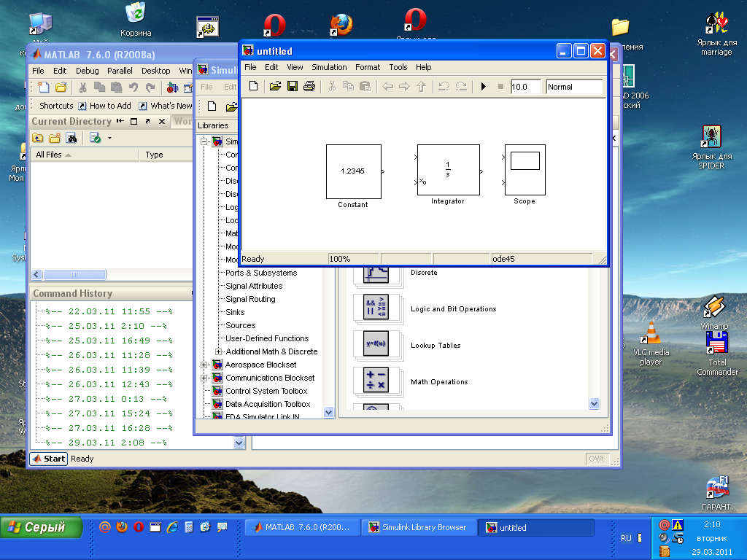Go up to parent system arrow
The height and width of the screenshot is (560, 747).
pyautogui.click(x=421, y=86)
